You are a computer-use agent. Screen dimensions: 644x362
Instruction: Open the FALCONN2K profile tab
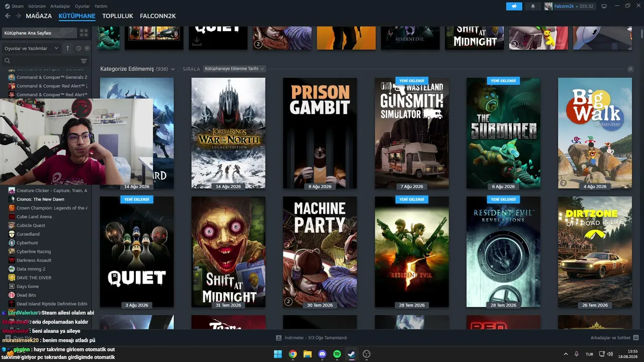coord(158,16)
